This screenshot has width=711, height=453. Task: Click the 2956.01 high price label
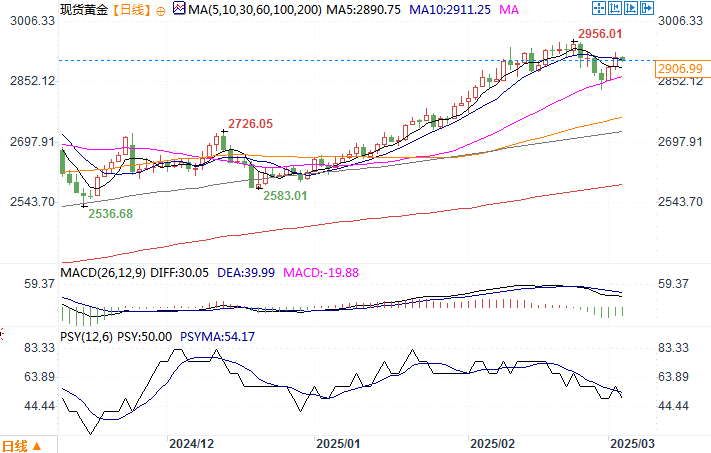click(x=600, y=34)
